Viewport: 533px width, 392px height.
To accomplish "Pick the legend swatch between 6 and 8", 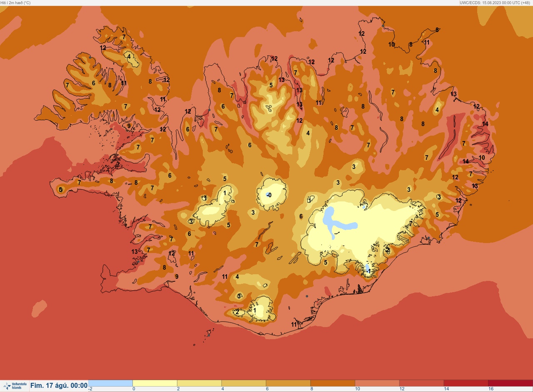I will tap(288, 383).
